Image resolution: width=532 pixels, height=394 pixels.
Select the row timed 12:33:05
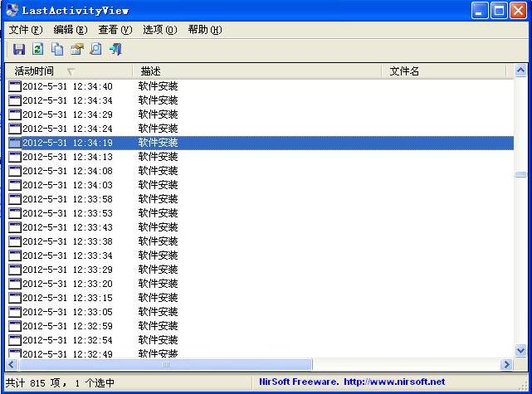[261, 312]
